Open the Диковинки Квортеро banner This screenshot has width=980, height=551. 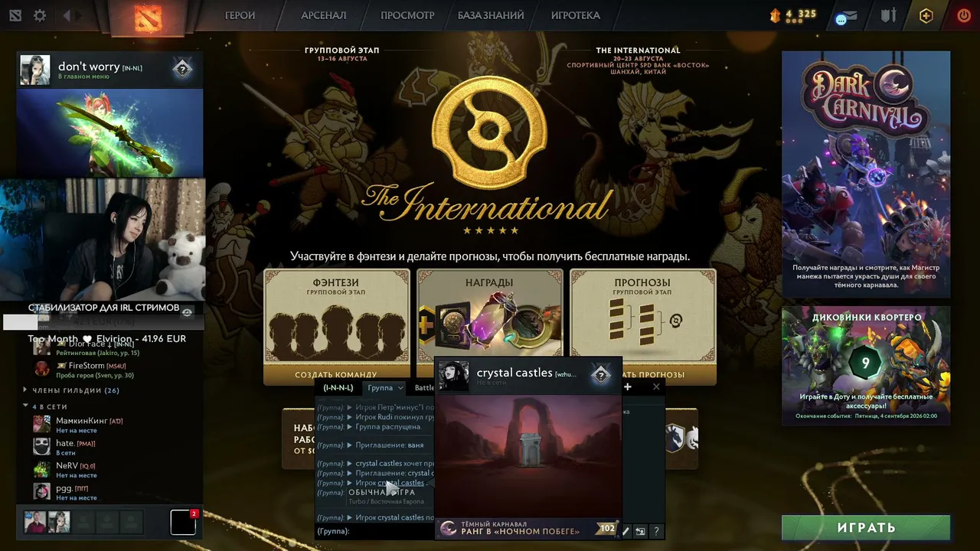coord(866,366)
